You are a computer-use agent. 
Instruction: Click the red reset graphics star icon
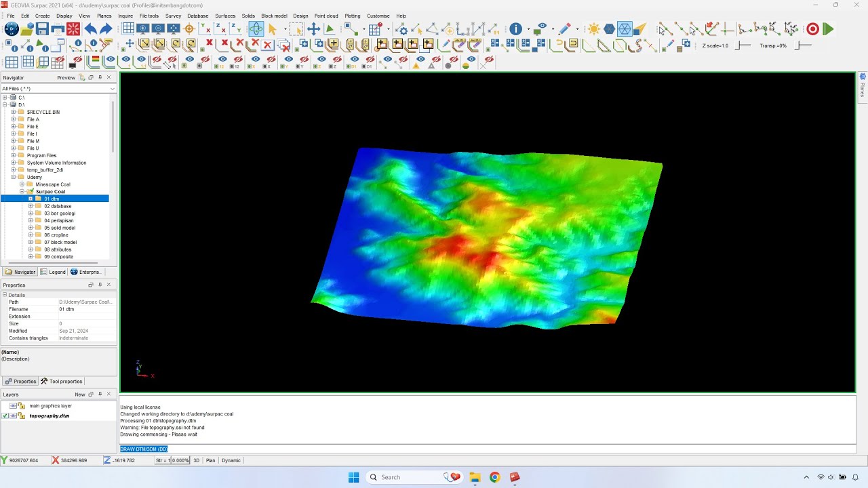pyautogui.click(x=73, y=29)
